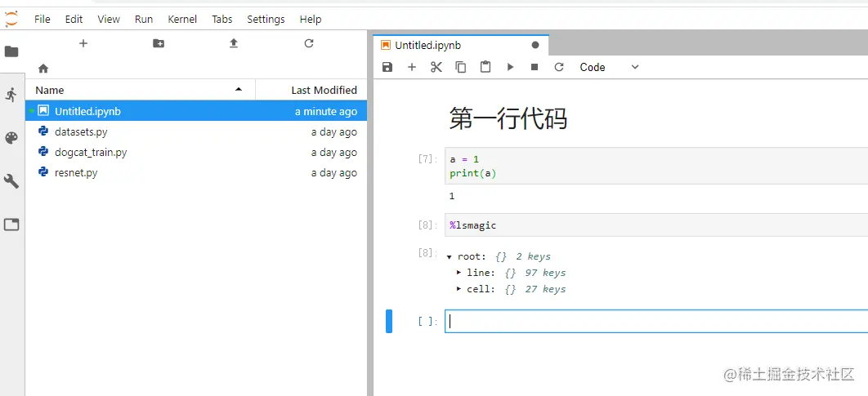Click the [7]: cell prompt
The height and width of the screenshot is (396, 868).
pos(428,159)
